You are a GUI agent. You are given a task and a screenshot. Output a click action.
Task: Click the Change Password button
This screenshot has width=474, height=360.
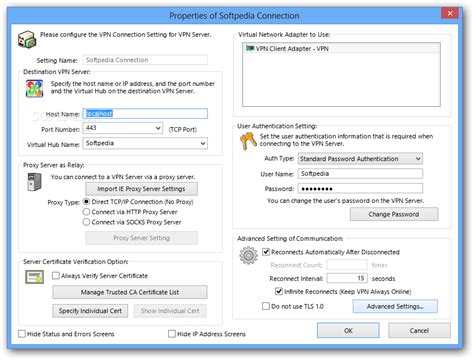coord(394,214)
